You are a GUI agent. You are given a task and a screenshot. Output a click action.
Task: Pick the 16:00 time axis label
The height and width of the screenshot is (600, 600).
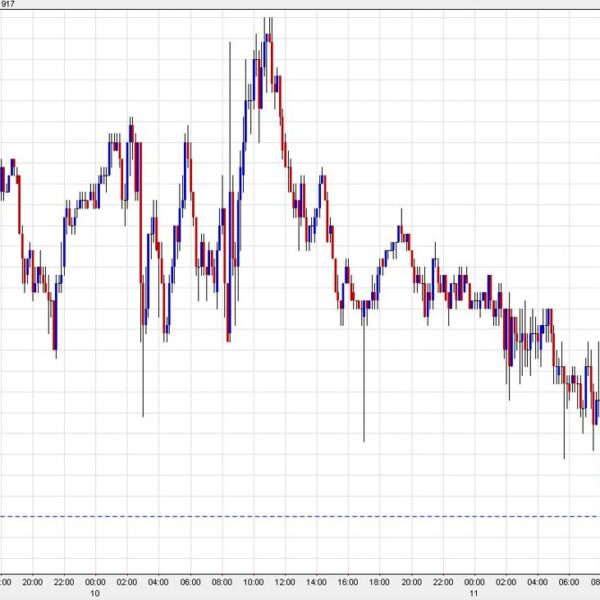pyautogui.click(x=349, y=581)
